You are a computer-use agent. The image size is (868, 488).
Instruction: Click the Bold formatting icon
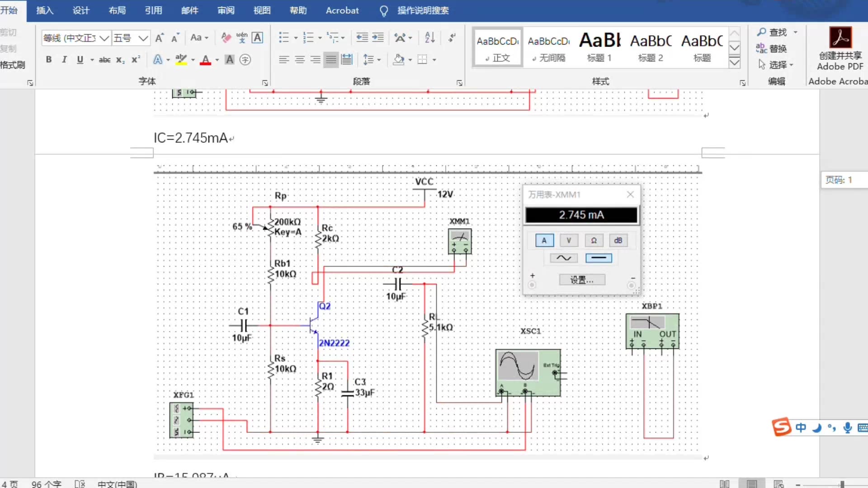[49, 60]
